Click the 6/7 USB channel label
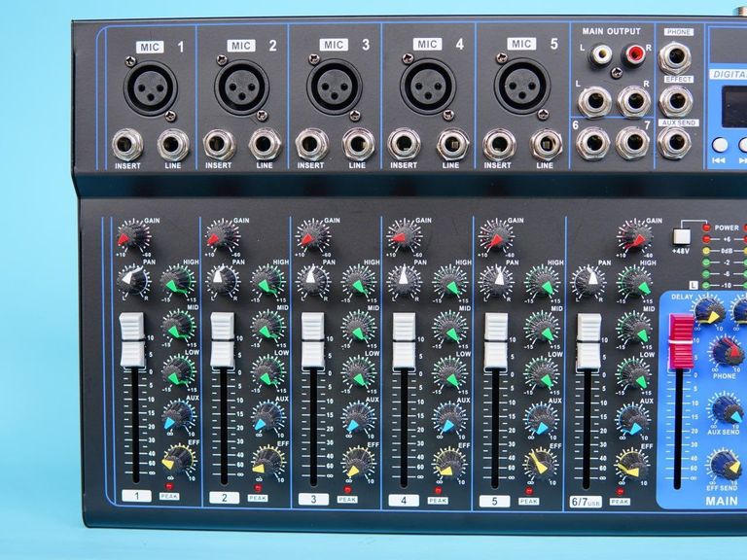The height and width of the screenshot is (560, 747). click(x=588, y=500)
